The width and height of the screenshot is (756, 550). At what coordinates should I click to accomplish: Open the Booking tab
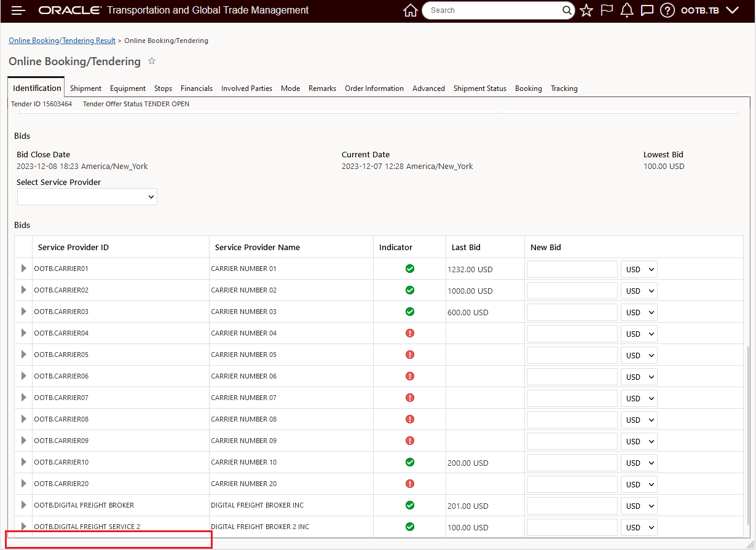click(x=529, y=88)
